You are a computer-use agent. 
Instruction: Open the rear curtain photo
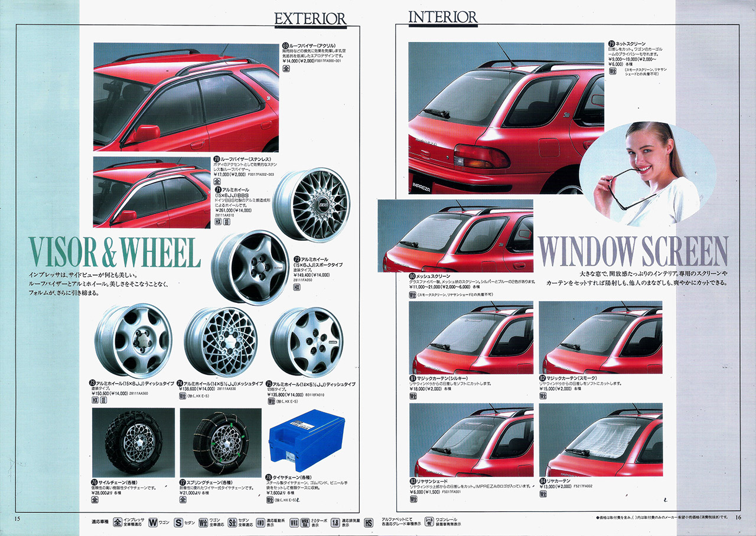[601, 440]
